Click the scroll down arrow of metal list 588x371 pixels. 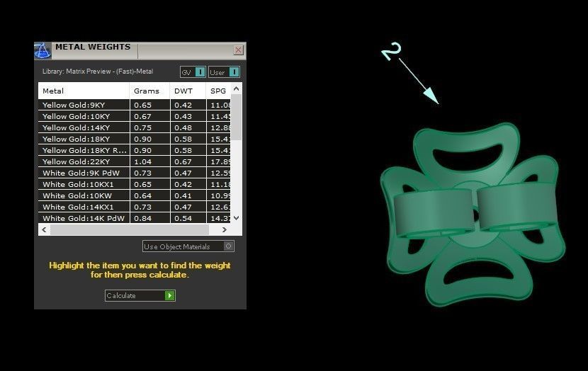coord(236,218)
